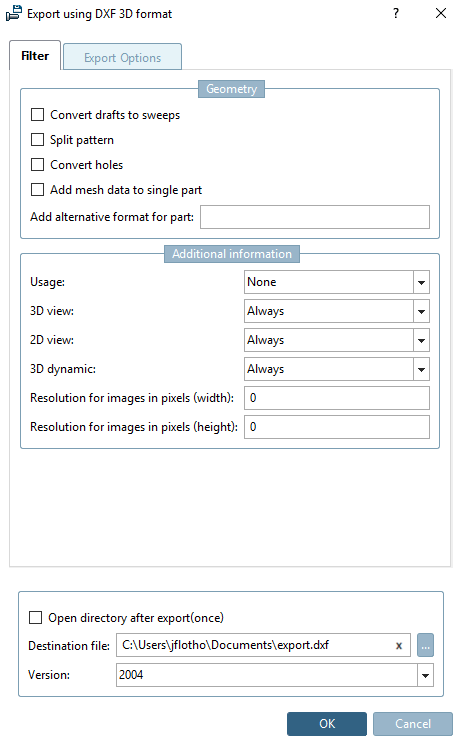The width and height of the screenshot is (462, 746).
Task: Click the export dialog title icon
Action: point(14,13)
